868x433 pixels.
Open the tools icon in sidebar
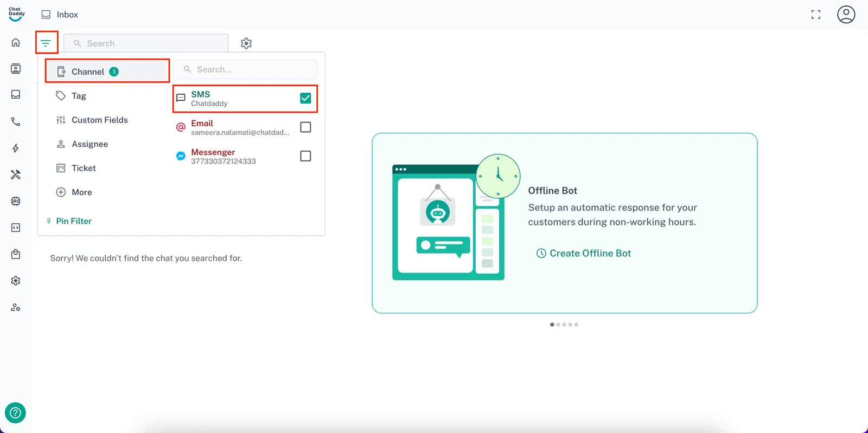pos(16,175)
